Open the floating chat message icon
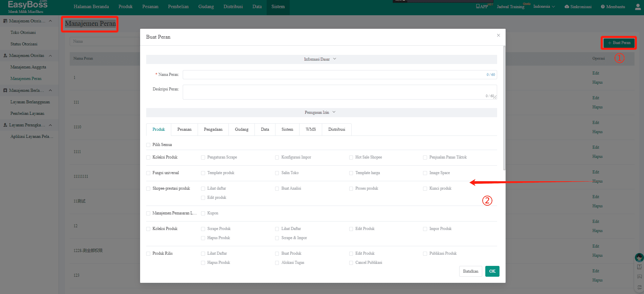The width and height of the screenshot is (644, 294). (x=639, y=277)
